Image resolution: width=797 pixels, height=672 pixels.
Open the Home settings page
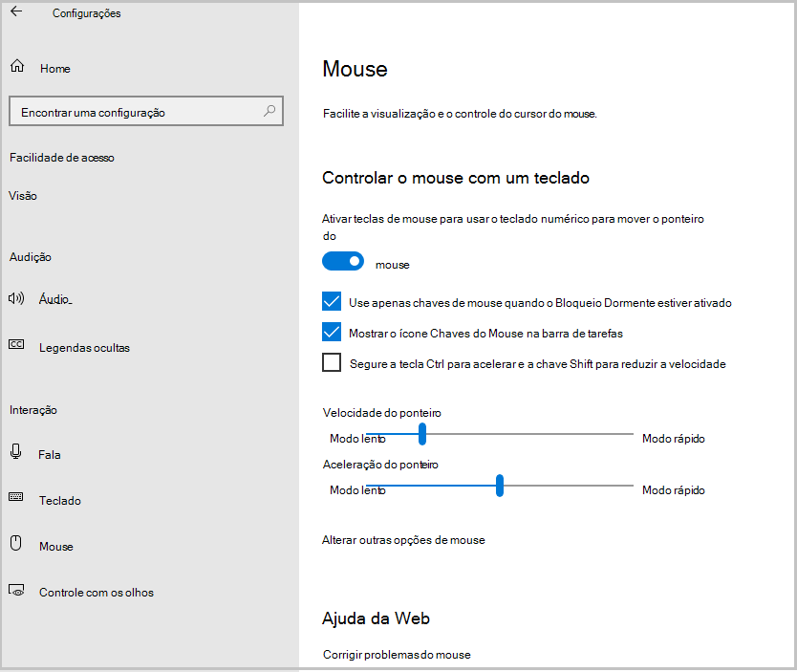click(54, 69)
